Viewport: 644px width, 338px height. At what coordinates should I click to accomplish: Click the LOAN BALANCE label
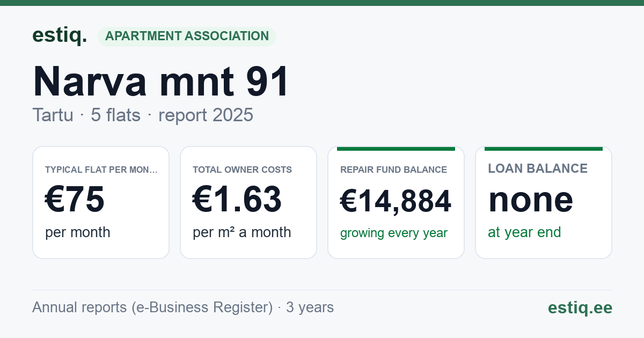click(538, 168)
